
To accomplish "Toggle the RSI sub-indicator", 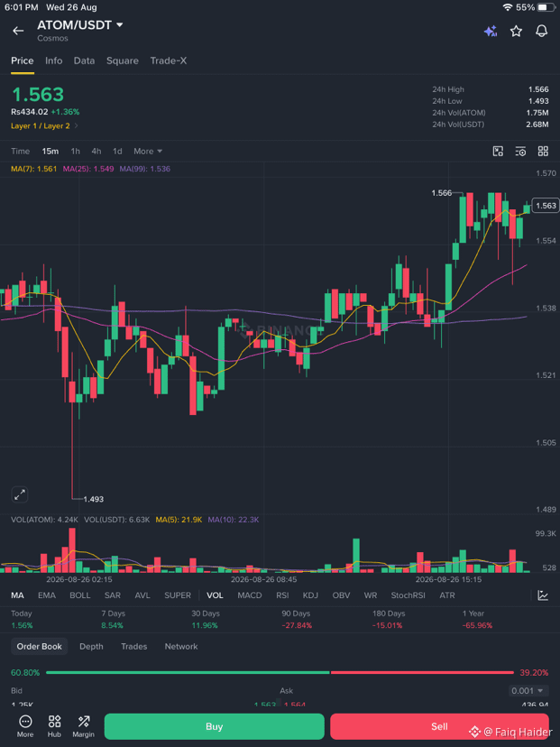I will 282,595.
